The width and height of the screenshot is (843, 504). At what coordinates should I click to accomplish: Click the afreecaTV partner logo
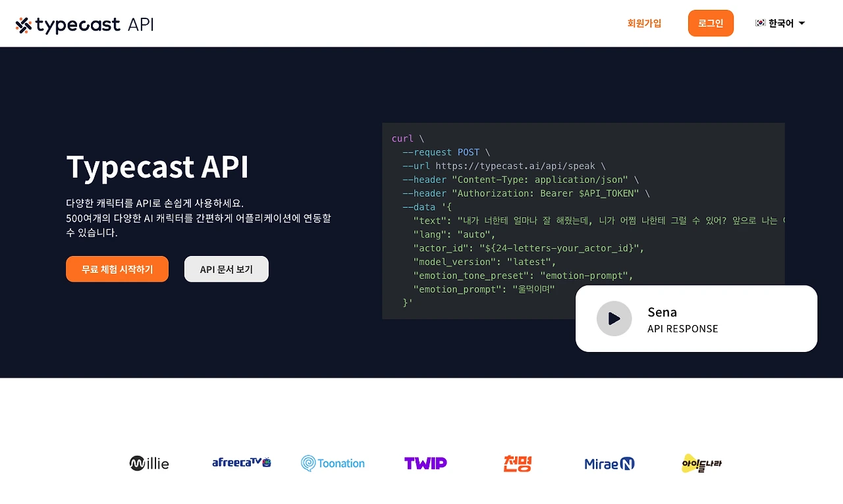point(242,463)
